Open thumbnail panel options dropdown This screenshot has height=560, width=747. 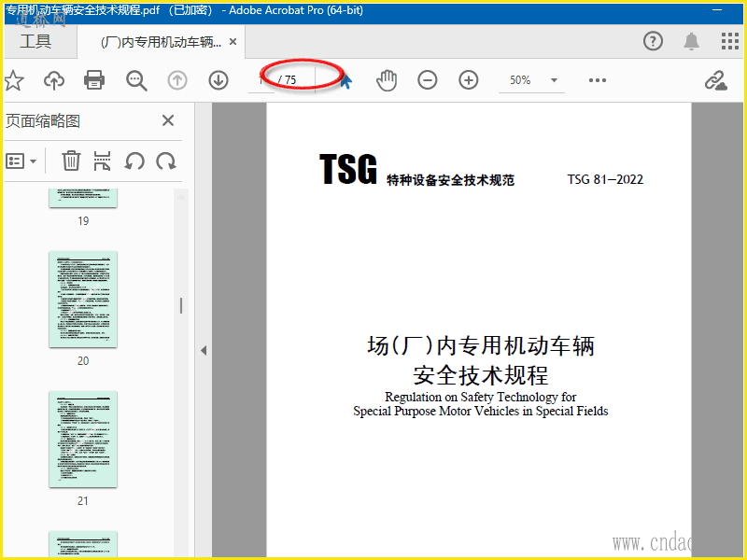(21, 161)
